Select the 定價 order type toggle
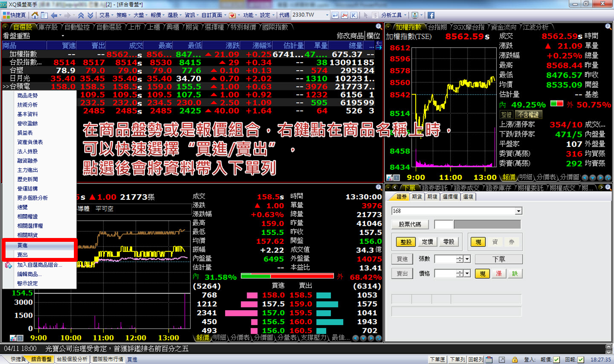The image size is (614, 364). pos(427,242)
